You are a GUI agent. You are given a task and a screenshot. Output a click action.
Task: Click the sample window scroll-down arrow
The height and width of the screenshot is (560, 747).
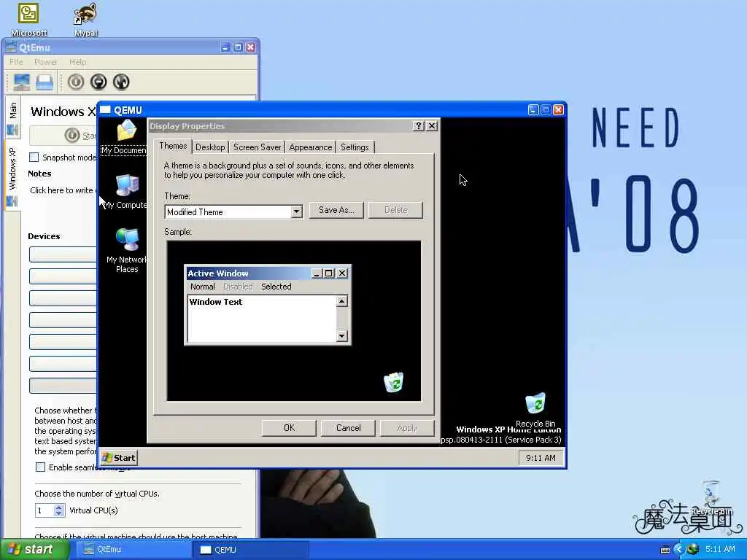pyautogui.click(x=341, y=335)
